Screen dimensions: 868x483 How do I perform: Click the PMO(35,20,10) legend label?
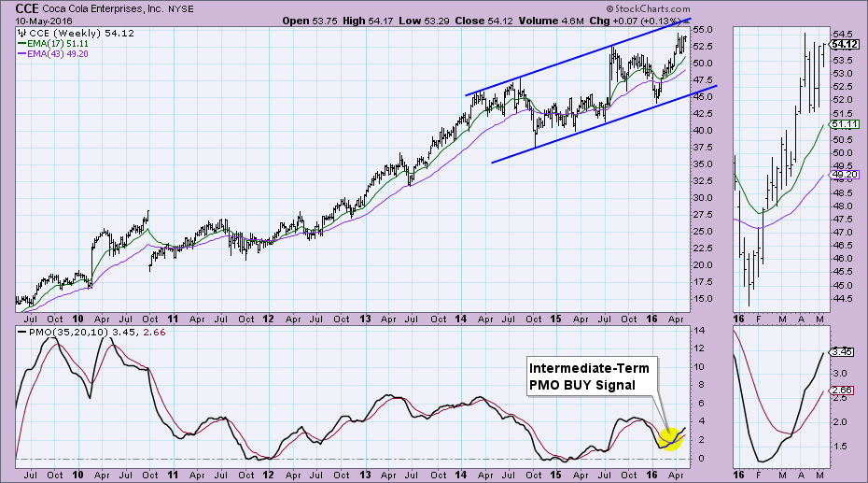pyautogui.click(x=69, y=333)
